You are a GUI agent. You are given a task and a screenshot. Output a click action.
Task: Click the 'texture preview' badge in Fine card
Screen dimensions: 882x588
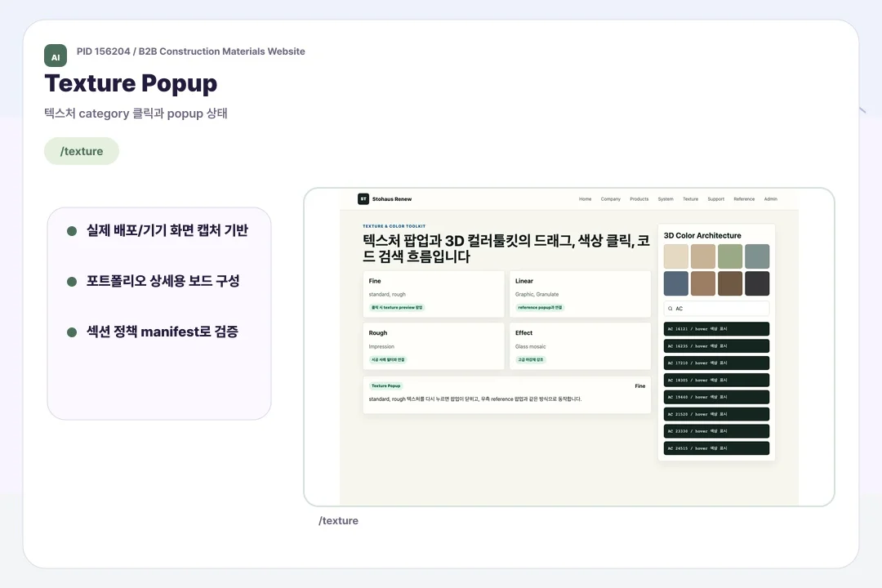pyautogui.click(x=397, y=308)
